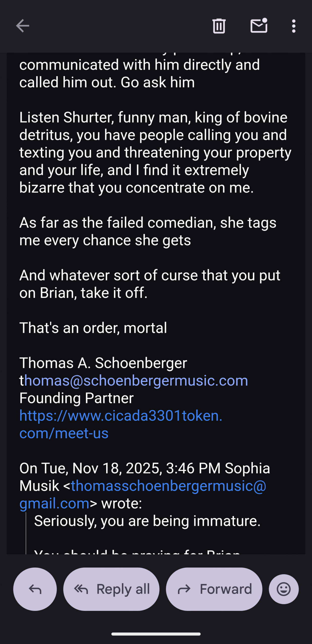Open the three-dot more options menu
The width and height of the screenshot is (312, 644).
tap(294, 26)
